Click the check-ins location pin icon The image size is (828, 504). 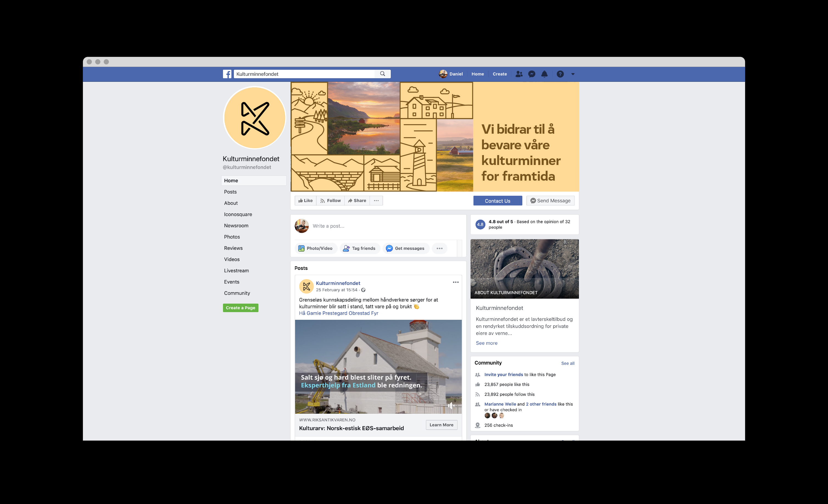(x=478, y=425)
